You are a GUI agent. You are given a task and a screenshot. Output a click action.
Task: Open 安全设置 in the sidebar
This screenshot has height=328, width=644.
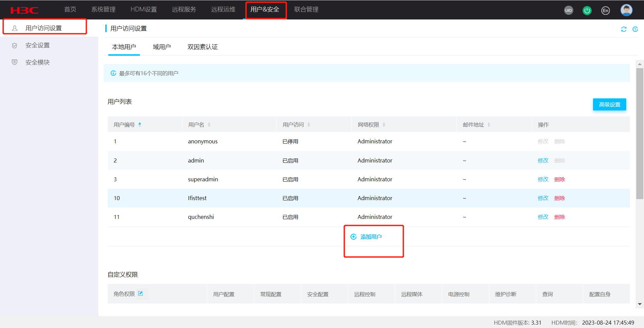coord(38,45)
